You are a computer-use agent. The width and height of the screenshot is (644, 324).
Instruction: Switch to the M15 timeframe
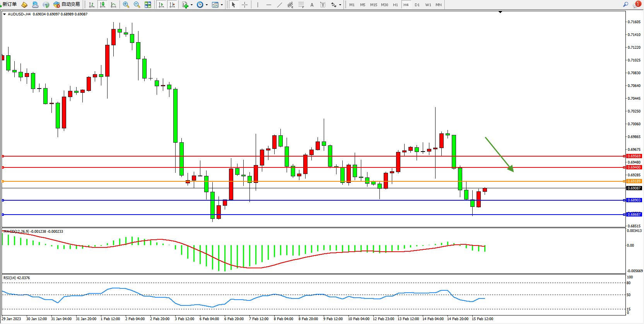373,5
